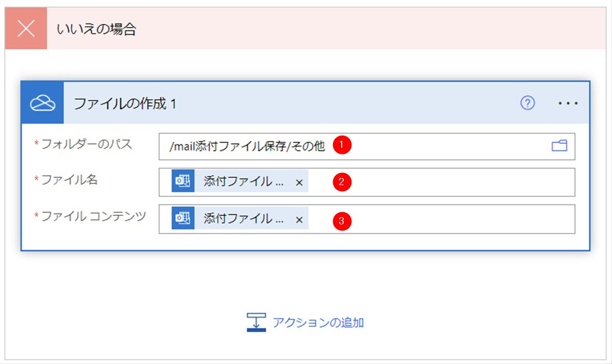612x364 pixels.
Task: Click the アクションの追加 insert step icon
Action: [256, 322]
